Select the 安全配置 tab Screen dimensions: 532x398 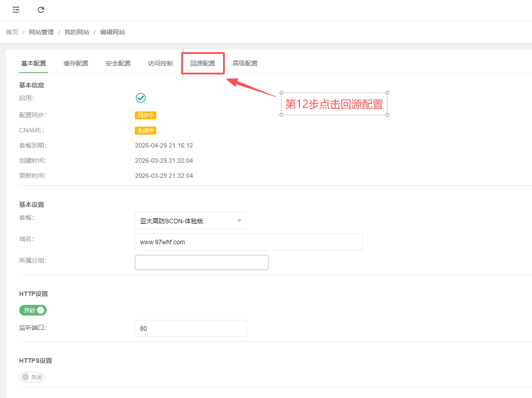point(118,63)
